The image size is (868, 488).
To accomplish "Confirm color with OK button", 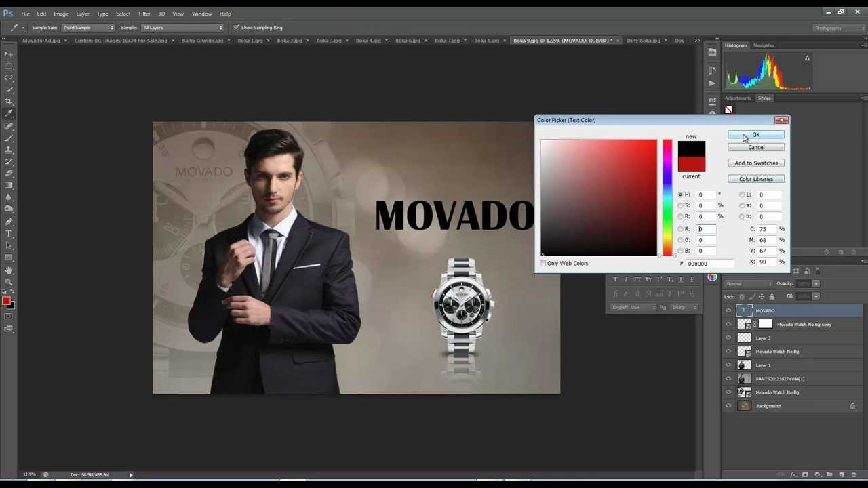I will pyautogui.click(x=756, y=135).
